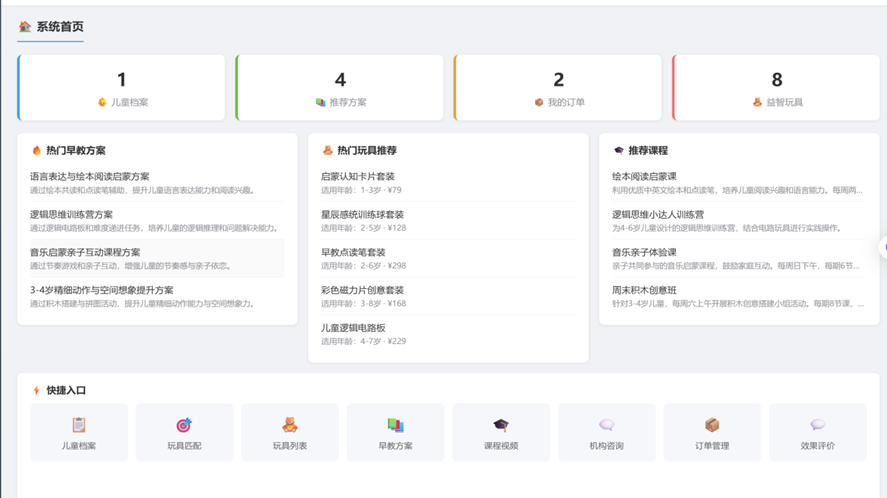The height and width of the screenshot is (498, 887).
Task: Open the 益智玩具 statistics card
Action: pos(776,88)
